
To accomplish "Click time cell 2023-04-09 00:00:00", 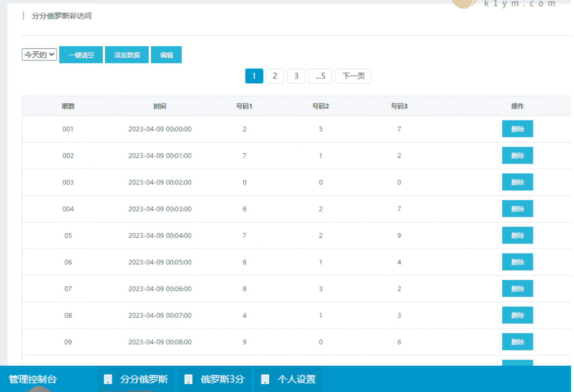I will pyautogui.click(x=160, y=129).
